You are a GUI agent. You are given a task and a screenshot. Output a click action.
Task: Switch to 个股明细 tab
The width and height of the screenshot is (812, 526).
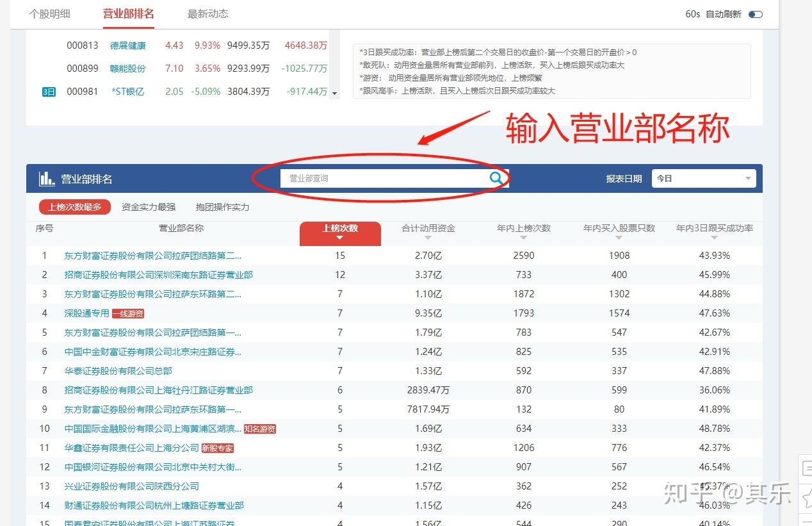point(49,14)
